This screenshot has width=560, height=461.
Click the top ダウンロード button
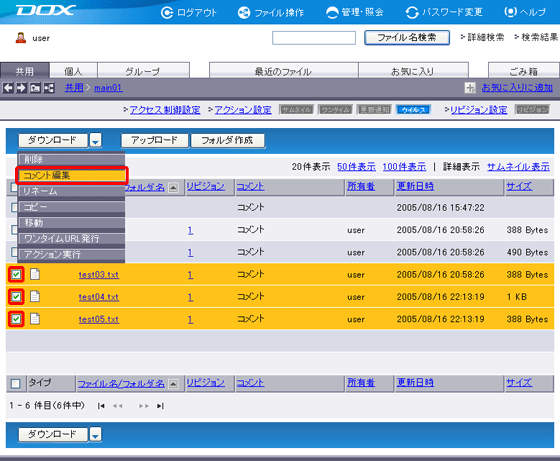[53, 140]
